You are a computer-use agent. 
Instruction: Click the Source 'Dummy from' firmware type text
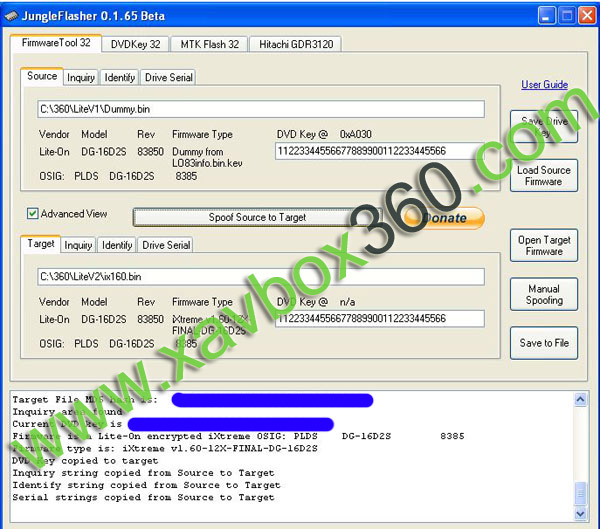[x=197, y=152]
